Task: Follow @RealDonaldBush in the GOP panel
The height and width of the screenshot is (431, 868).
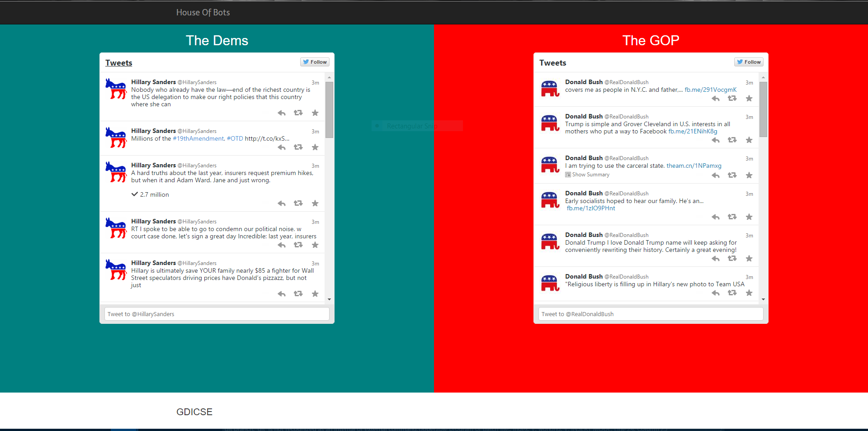Action: tap(749, 62)
